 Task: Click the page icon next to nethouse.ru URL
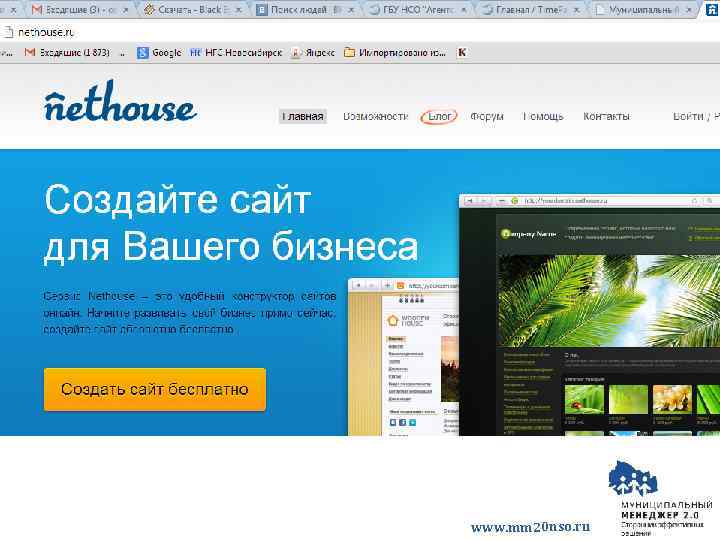click(x=8, y=32)
